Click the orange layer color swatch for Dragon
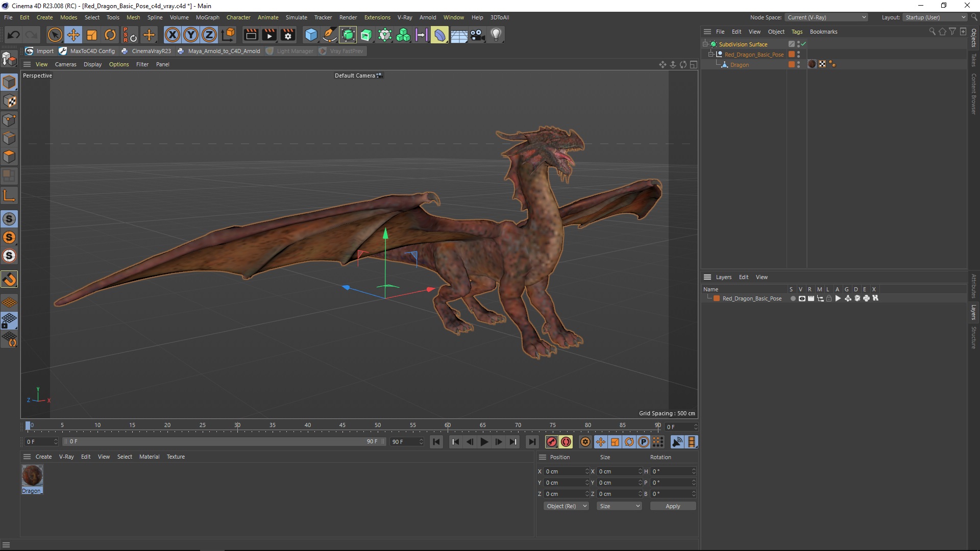The image size is (980, 551). pyautogui.click(x=792, y=64)
